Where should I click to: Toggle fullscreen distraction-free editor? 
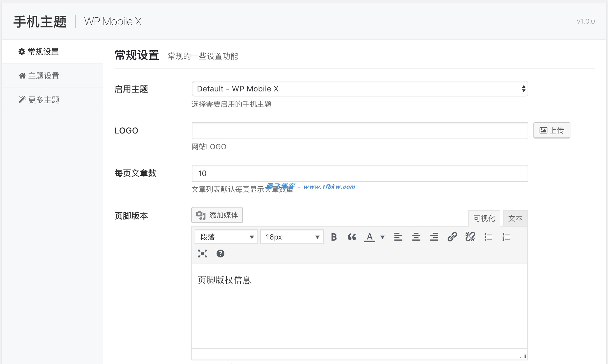[x=202, y=254]
